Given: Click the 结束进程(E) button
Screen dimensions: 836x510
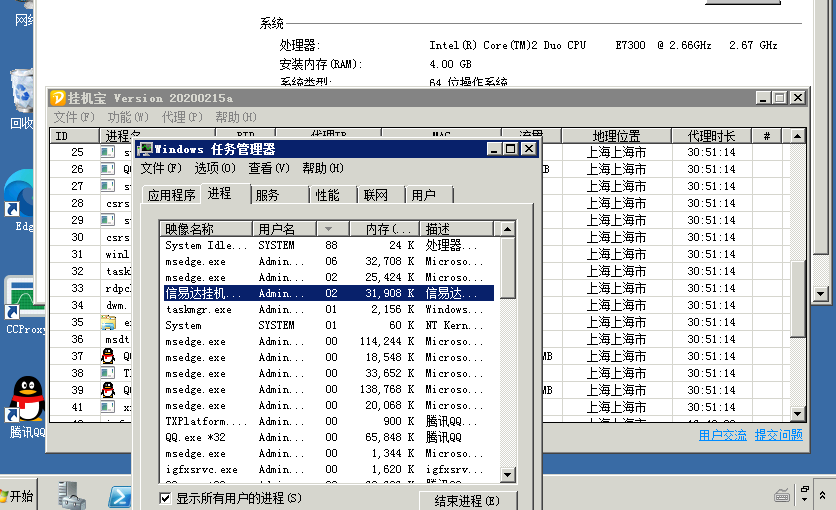Looking at the screenshot, I should pos(468,501).
